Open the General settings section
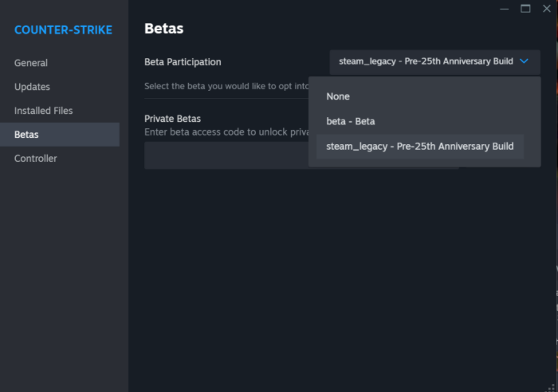This screenshot has height=392, width=558. (31, 63)
